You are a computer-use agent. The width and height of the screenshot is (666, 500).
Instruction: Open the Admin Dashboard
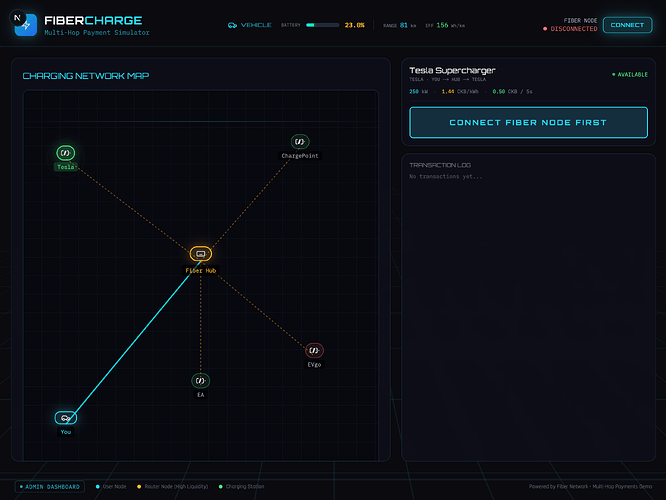pyautogui.click(x=50, y=486)
